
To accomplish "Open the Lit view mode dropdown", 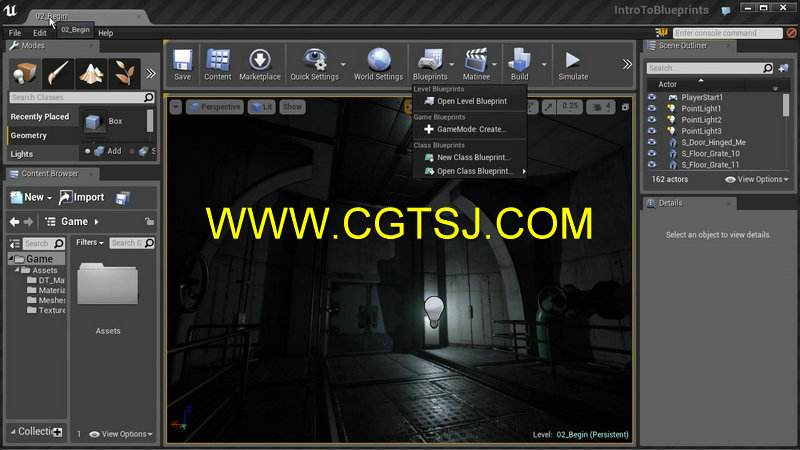I will click(x=262, y=107).
